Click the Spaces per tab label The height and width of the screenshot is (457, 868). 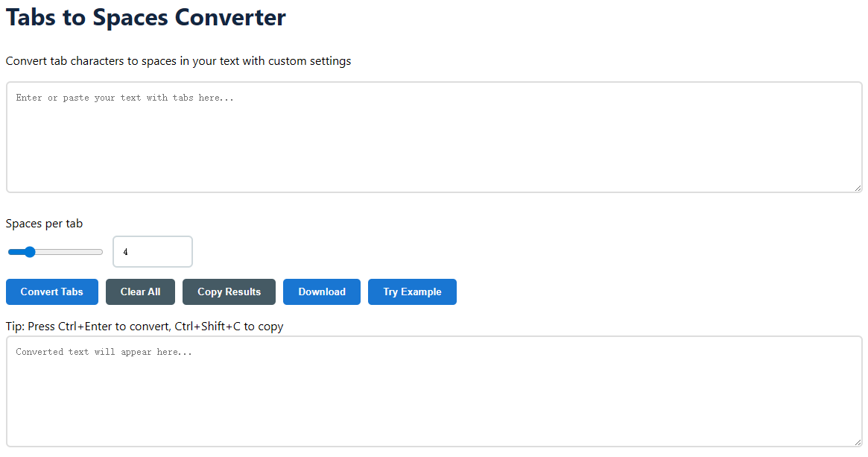click(x=44, y=224)
